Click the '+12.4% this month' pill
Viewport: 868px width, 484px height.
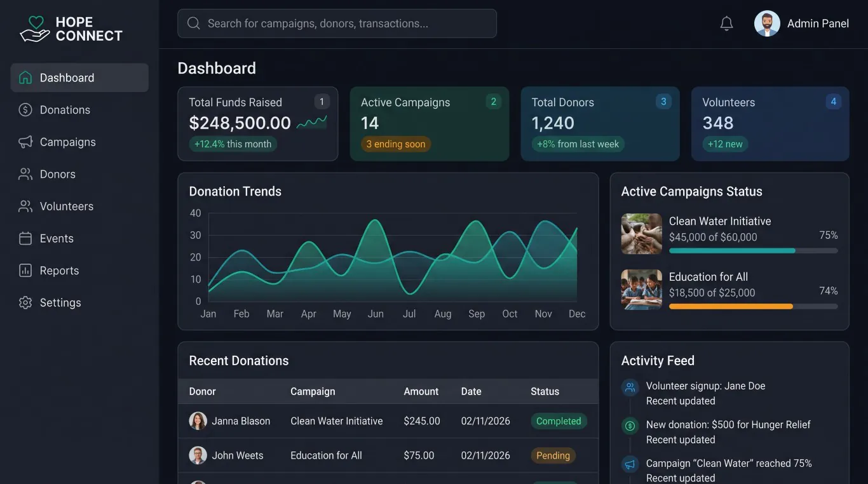point(233,144)
